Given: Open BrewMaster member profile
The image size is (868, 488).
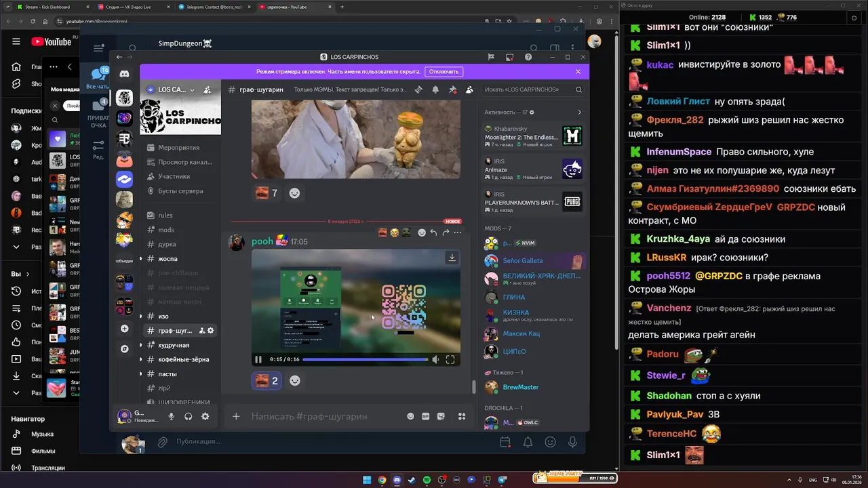Looking at the screenshot, I should point(534,387).
